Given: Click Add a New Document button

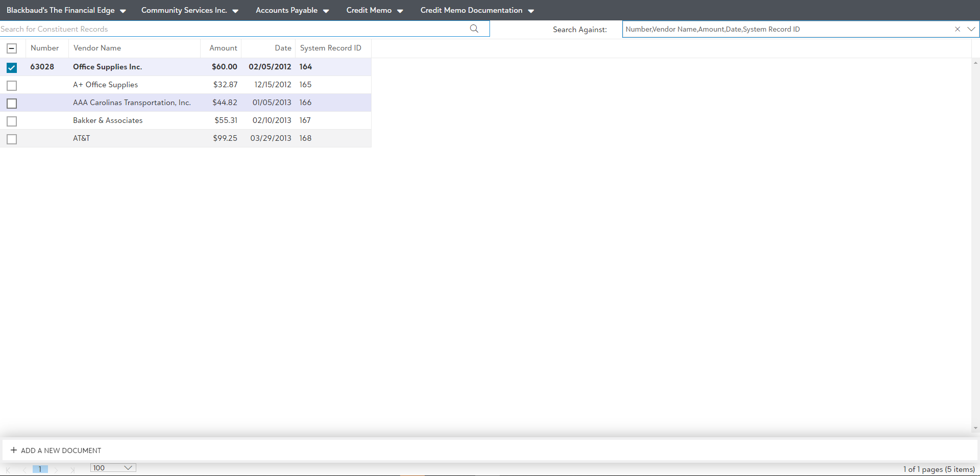Looking at the screenshot, I should [56, 450].
